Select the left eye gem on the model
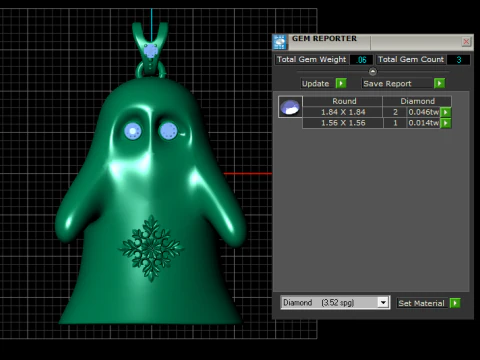This screenshot has width=480, height=360. pos(133,131)
